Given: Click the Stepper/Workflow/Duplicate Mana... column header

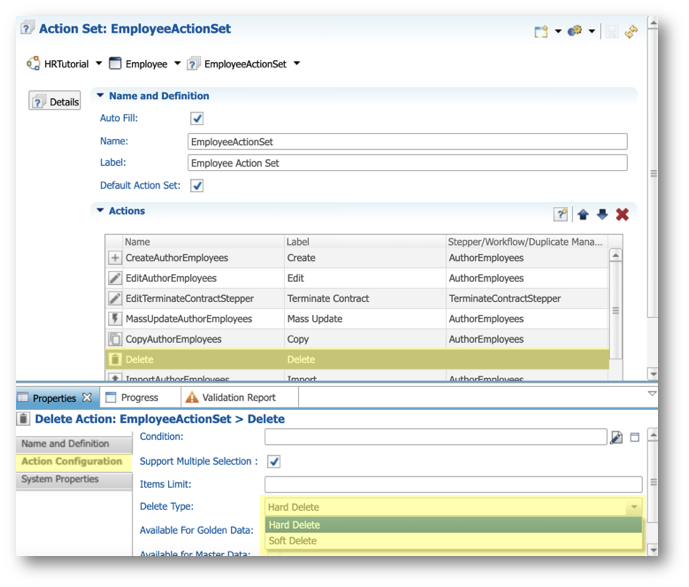Looking at the screenshot, I should coord(527,242).
